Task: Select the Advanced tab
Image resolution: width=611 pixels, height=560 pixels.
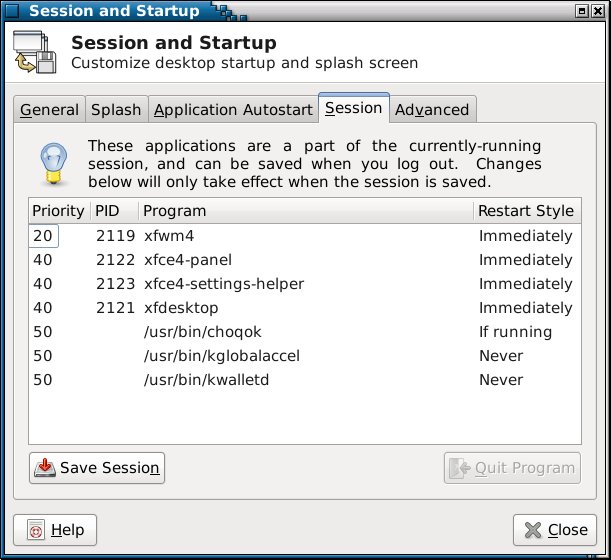Action: point(431,110)
